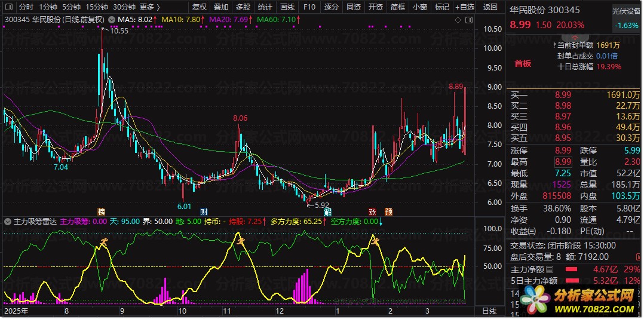The width and height of the screenshot is (644, 319).
Task: Select the 5分钟 period tab
Action: (x=72, y=7)
